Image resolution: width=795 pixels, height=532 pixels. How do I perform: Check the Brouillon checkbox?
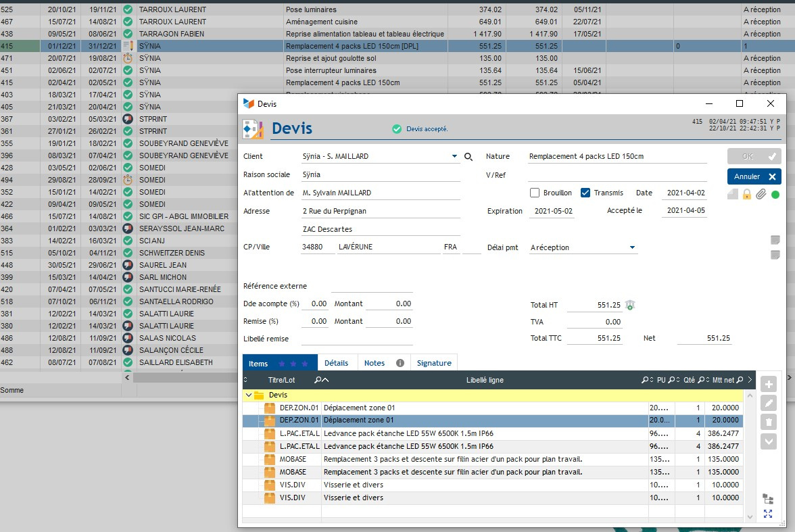(535, 193)
